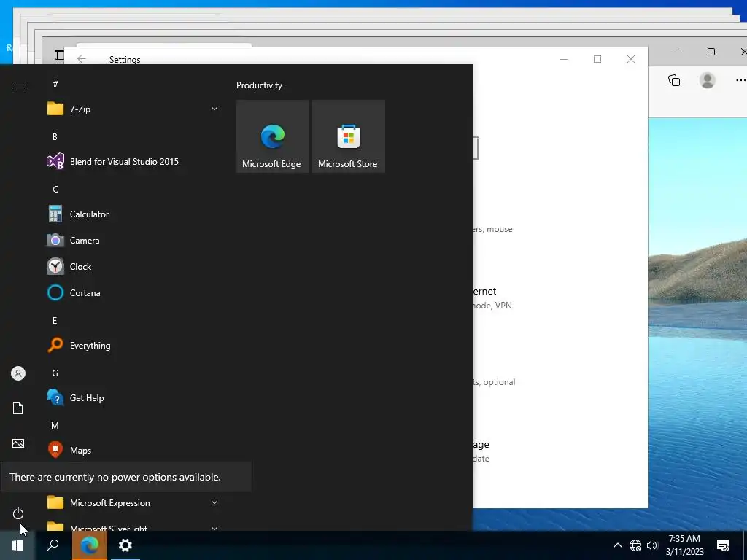Open Edge tab actions icon behind Settings
The image size is (747, 560).
point(58,55)
